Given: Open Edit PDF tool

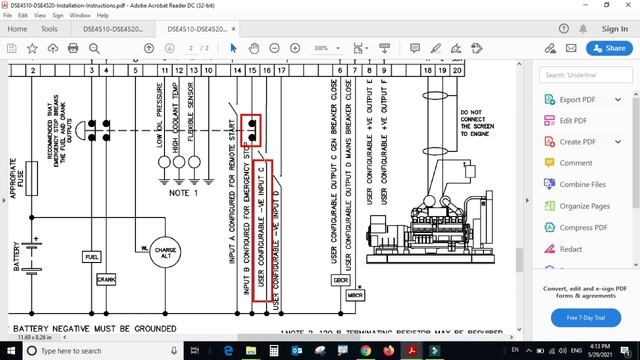Looking at the screenshot, I should tap(573, 121).
